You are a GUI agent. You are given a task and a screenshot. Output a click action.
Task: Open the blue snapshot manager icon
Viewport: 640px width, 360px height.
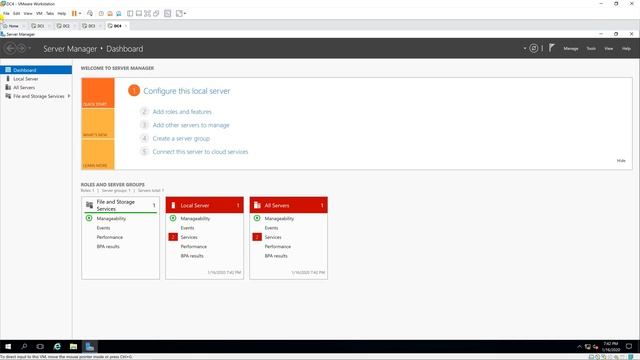tap(118, 13)
